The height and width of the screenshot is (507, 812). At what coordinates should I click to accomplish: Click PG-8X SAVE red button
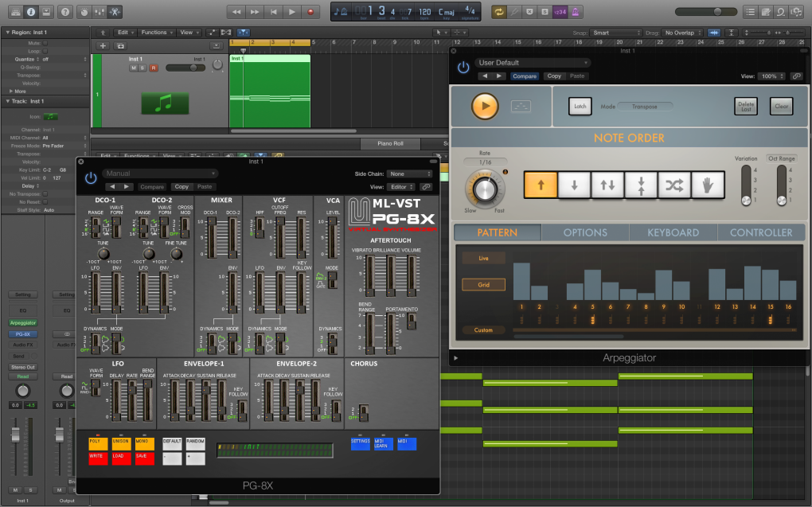[144, 458]
